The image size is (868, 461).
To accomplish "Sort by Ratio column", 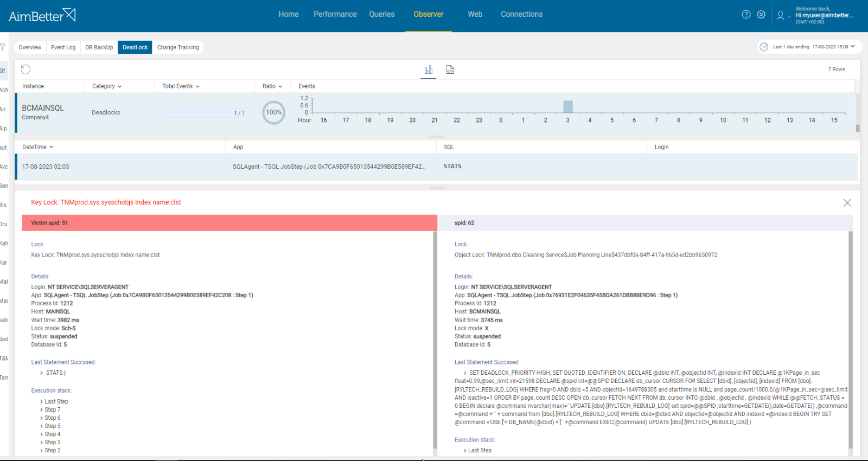I will [x=272, y=86].
